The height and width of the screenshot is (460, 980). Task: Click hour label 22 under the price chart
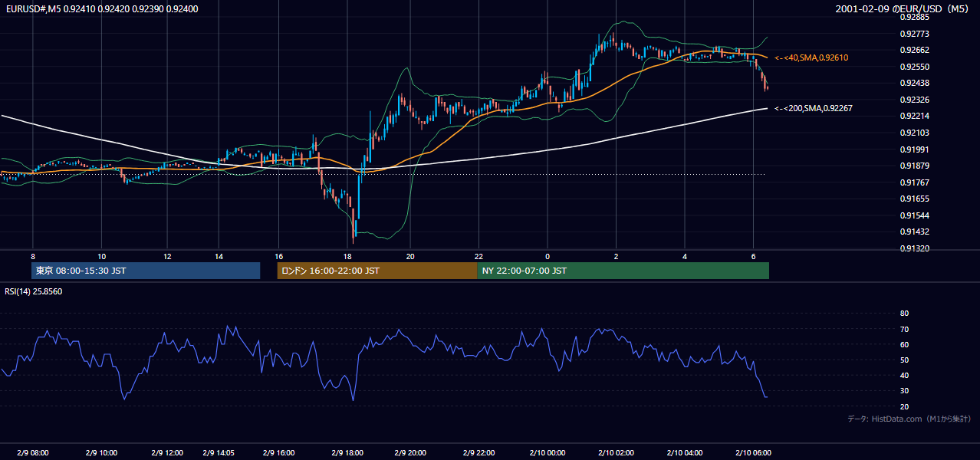point(478,256)
